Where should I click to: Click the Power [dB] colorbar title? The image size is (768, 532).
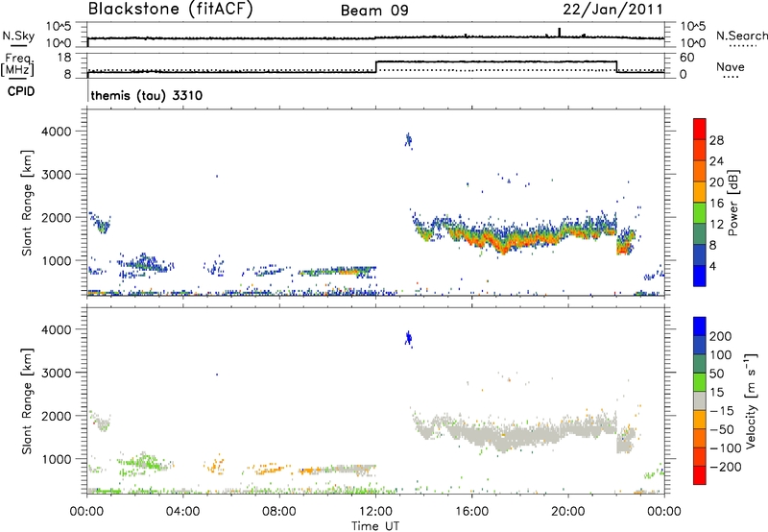pyautogui.click(x=733, y=203)
